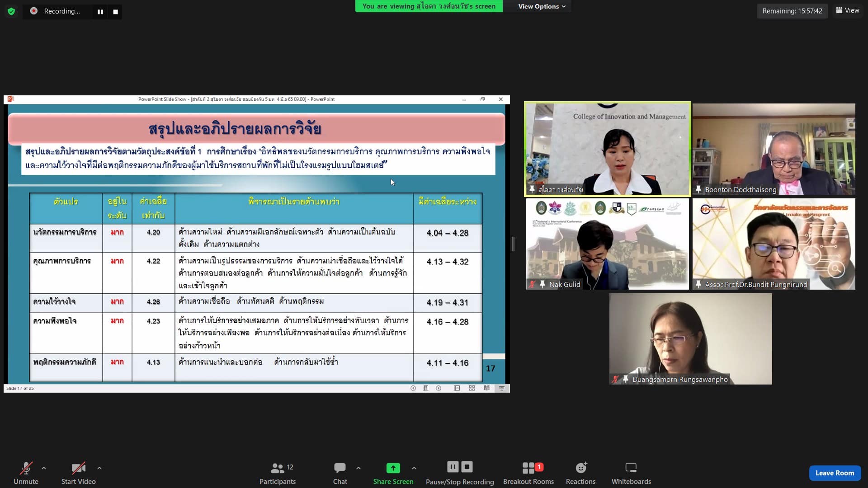
Task: Open the View layout menu
Action: coord(848,10)
